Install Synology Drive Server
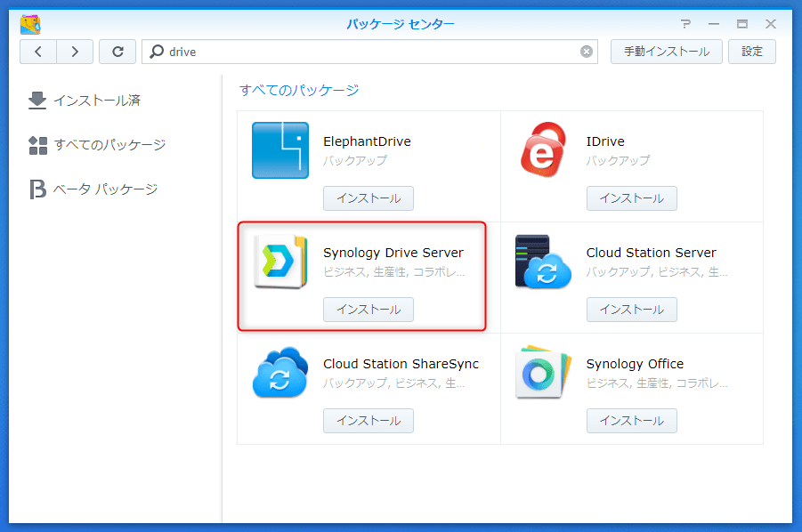Screen dimensions: 802x532 click(369, 310)
